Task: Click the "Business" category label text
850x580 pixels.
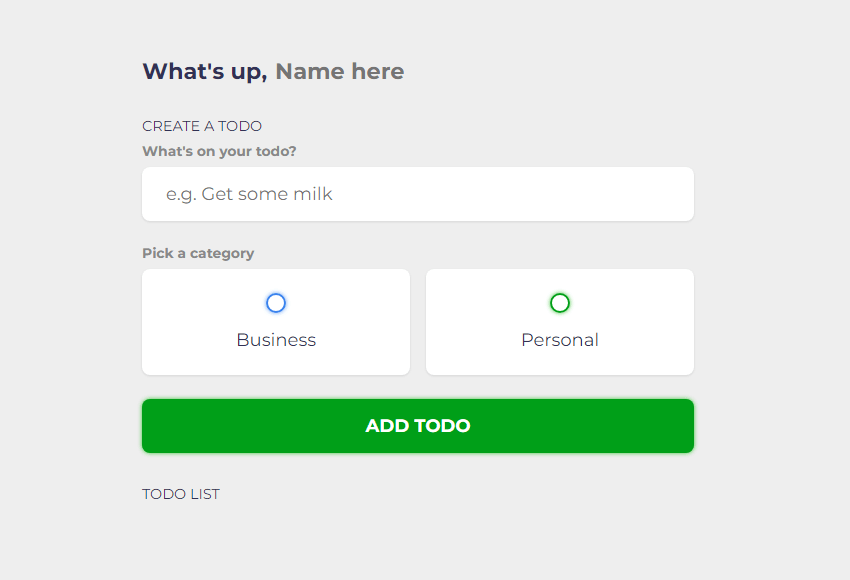Action: tap(276, 340)
